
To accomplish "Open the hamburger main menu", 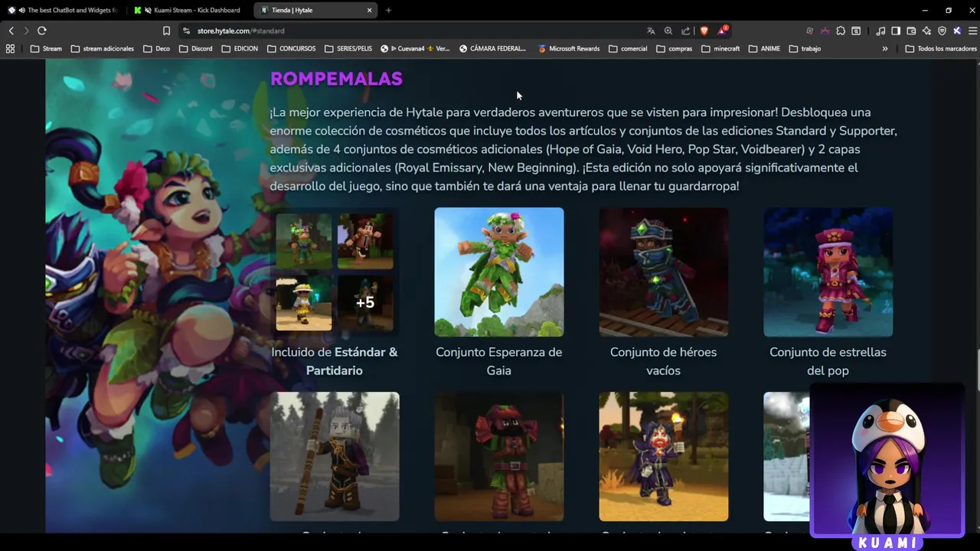I will click(972, 31).
